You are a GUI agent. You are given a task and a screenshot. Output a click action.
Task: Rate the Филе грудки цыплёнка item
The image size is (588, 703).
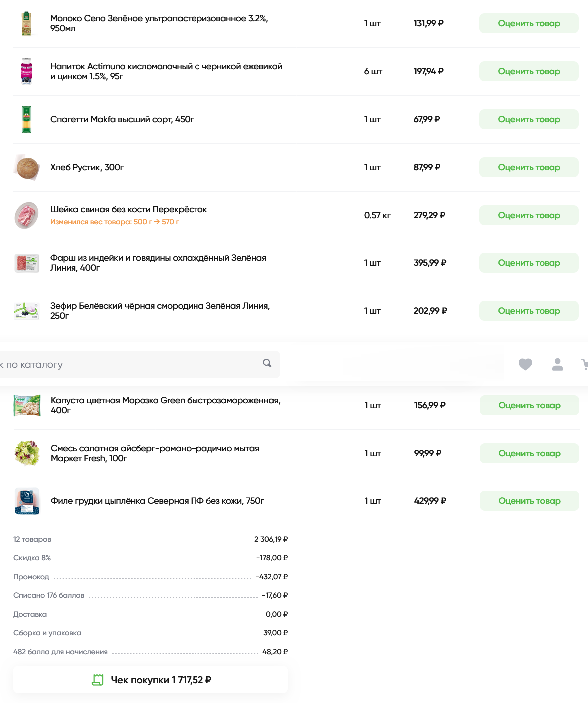click(529, 501)
